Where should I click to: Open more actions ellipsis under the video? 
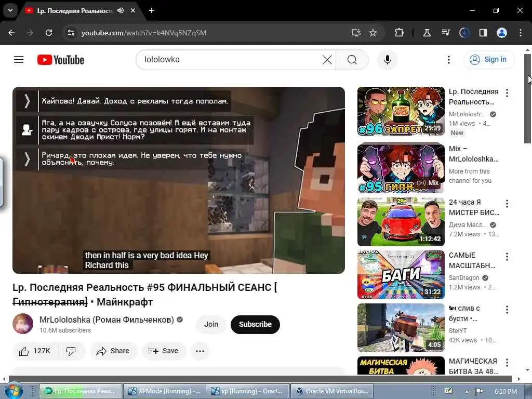pos(200,351)
